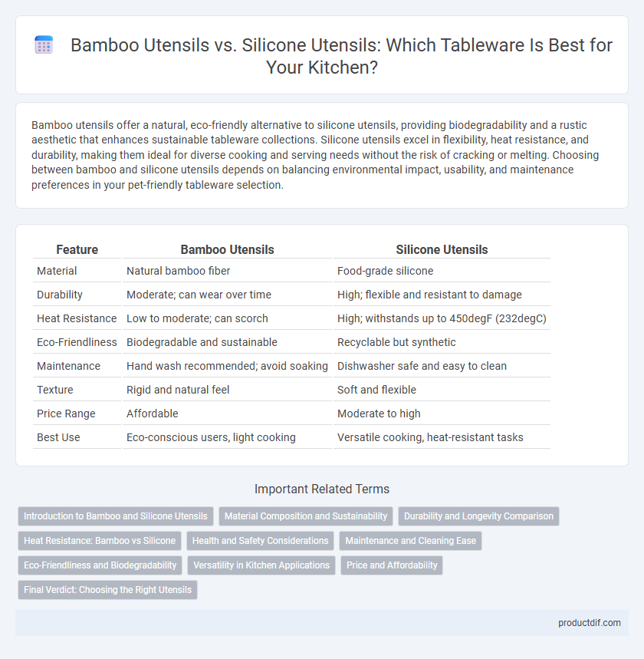Open Durability and Longevity Comparison tag
Screen dimensions: 644x659
pyautogui.click(x=478, y=516)
